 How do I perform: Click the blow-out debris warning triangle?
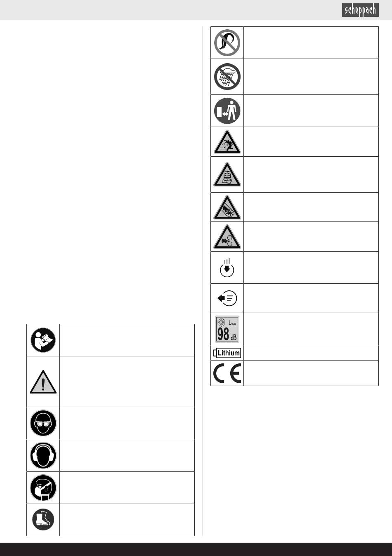(x=227, y=237)
